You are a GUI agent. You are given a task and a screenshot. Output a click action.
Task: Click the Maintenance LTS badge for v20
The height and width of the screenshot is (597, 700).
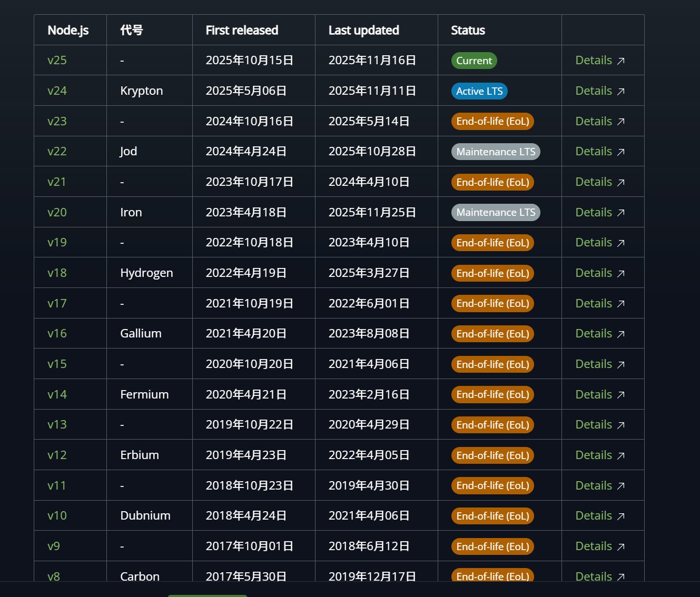coord(496,212)
